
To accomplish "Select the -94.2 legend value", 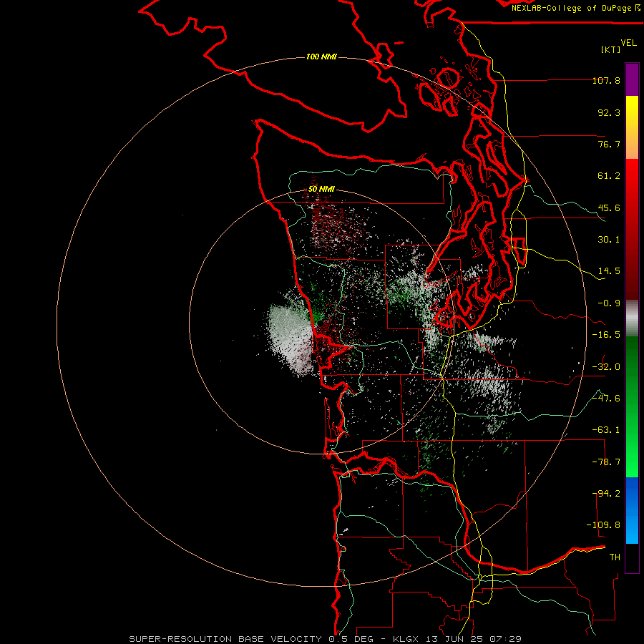I will point(606,494).
